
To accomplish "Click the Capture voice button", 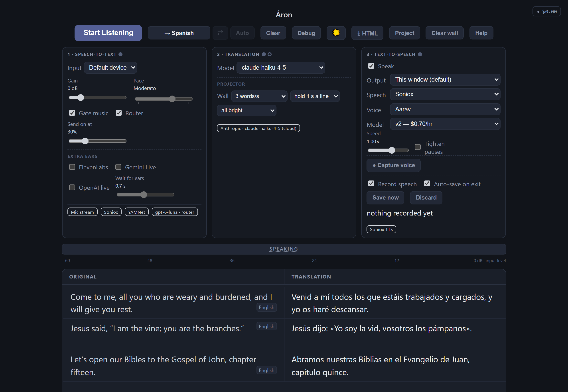I will point(394,165).
